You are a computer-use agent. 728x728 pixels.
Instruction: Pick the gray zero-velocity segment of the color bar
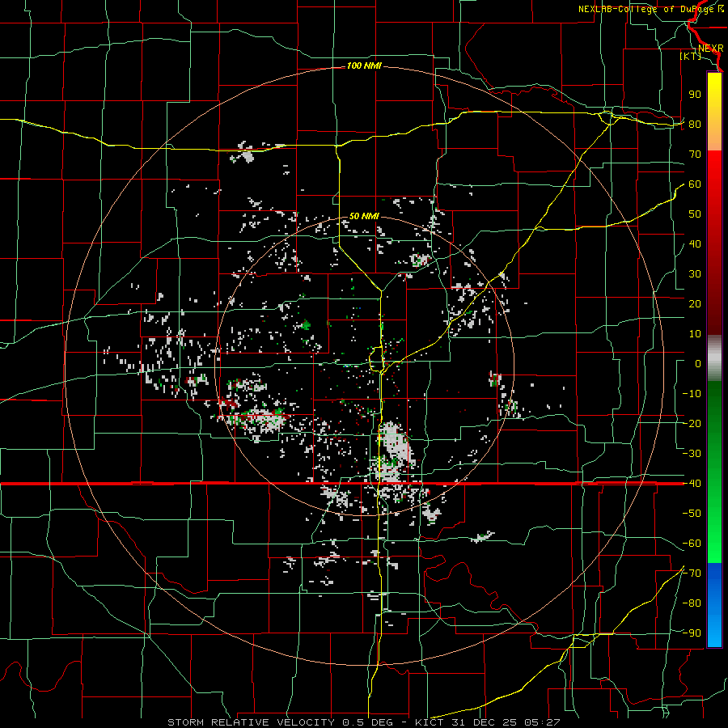[x=714, y=358]
